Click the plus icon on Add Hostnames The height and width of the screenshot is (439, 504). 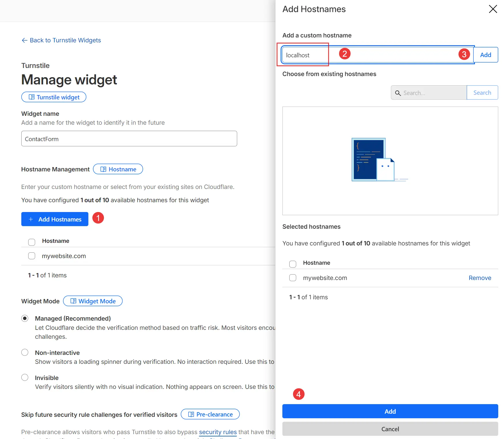(x=31, y=219)
